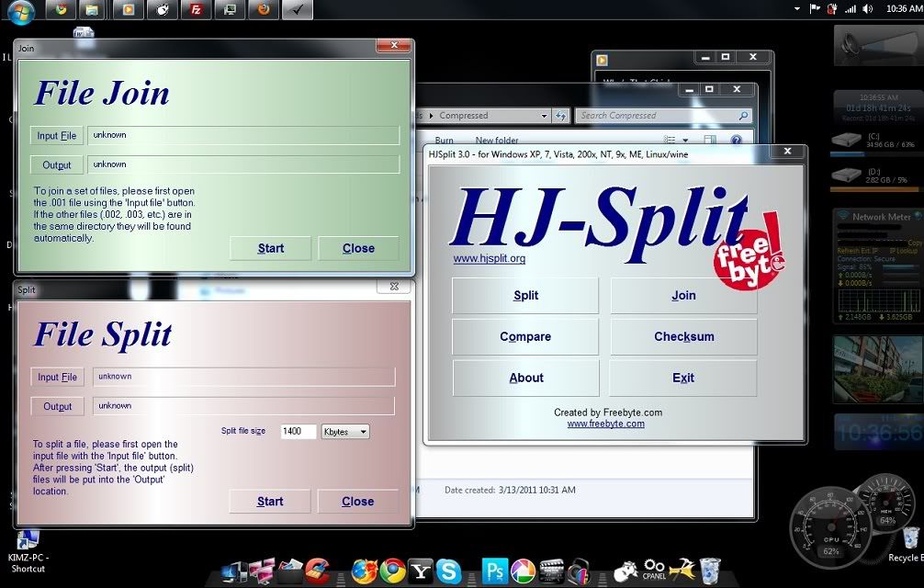
Task: Click the photo slideshow gadget thumbnail
Action: [x=877, y=369]
